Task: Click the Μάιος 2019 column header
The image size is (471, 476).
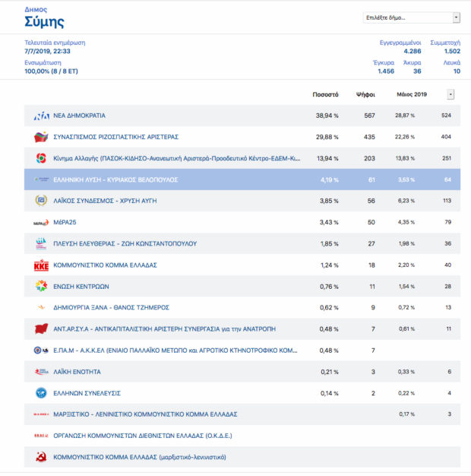Action: pos(412,94)
